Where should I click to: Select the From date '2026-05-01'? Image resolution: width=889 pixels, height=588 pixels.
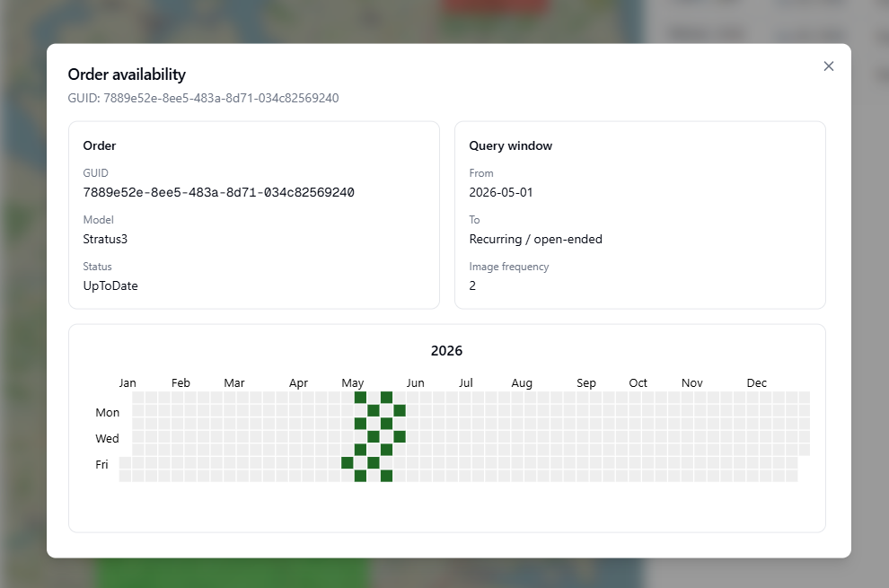(x=501, y=193)
